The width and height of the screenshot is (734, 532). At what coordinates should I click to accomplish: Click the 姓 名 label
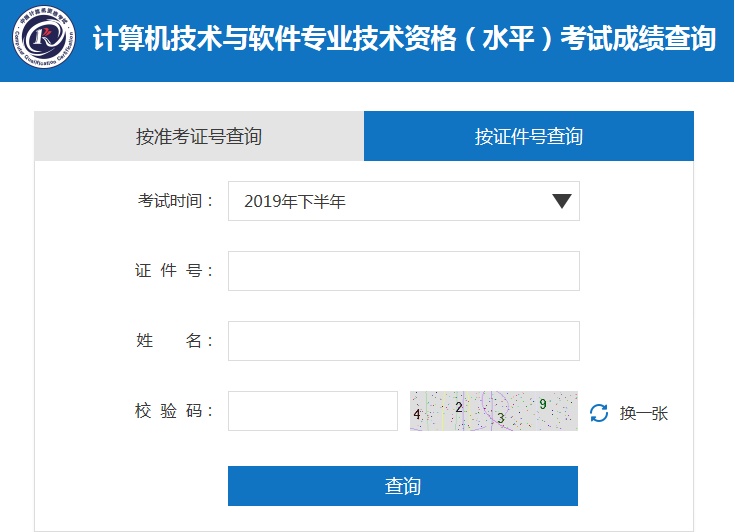pyautogui.click(x=174, y=340)
